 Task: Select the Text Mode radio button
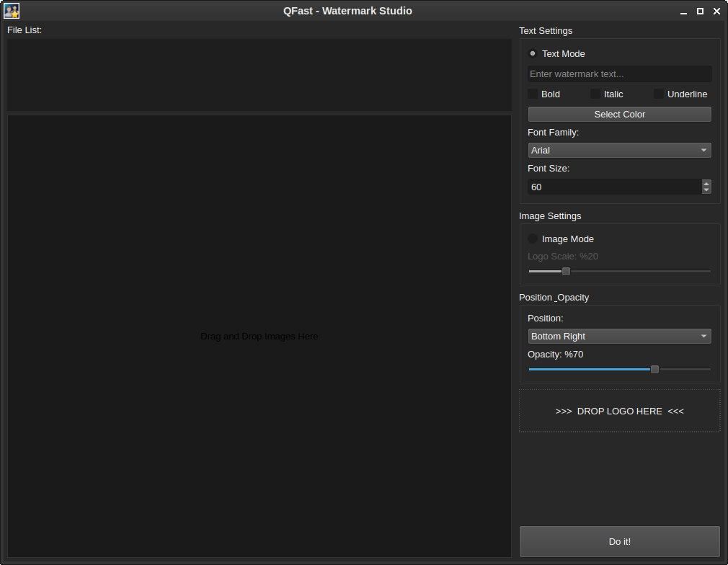[533, 53]
